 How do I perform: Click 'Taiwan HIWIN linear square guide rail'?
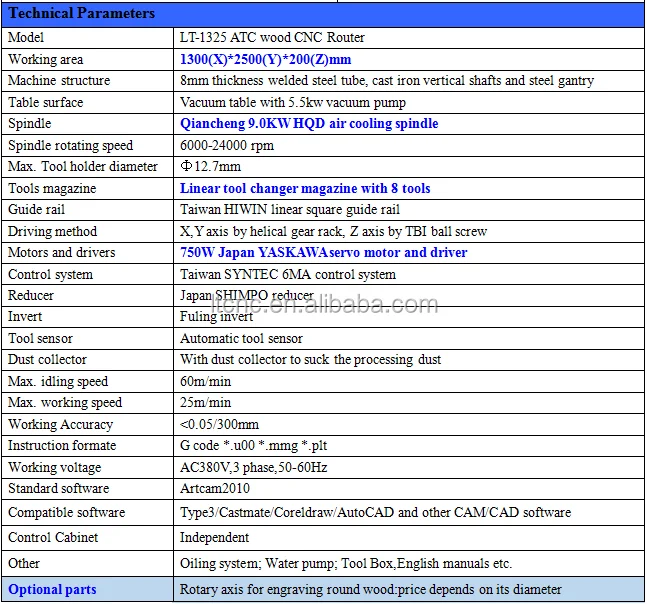pyautogui.click(x=290, y=210)
